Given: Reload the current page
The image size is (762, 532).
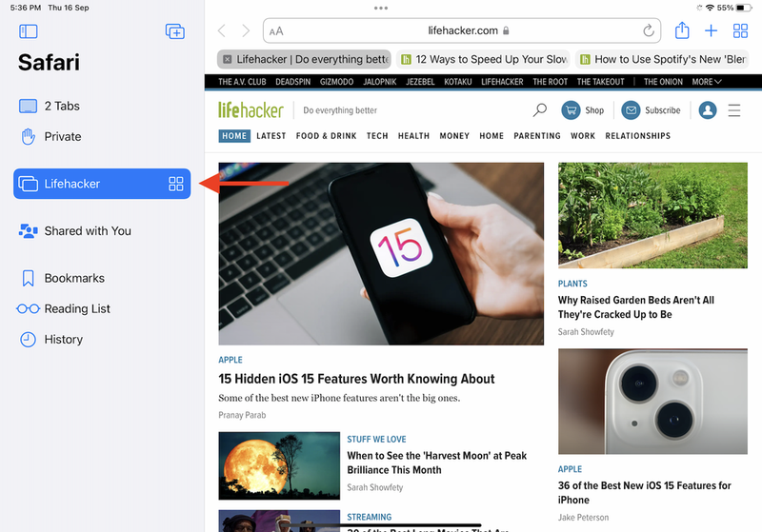Looking at the screenshot, I should pyautogui.click(x=649, y=31).
